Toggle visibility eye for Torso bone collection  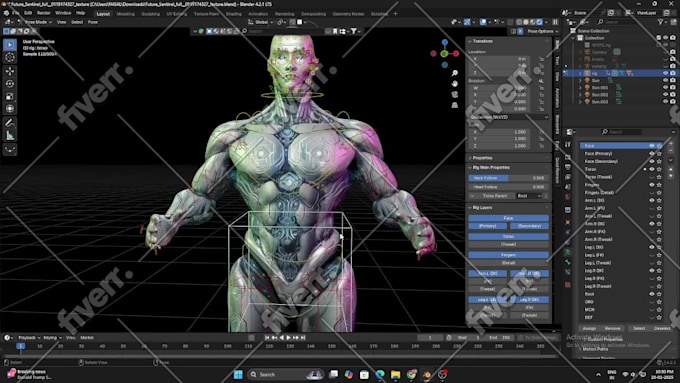click(x=651, y=169)
